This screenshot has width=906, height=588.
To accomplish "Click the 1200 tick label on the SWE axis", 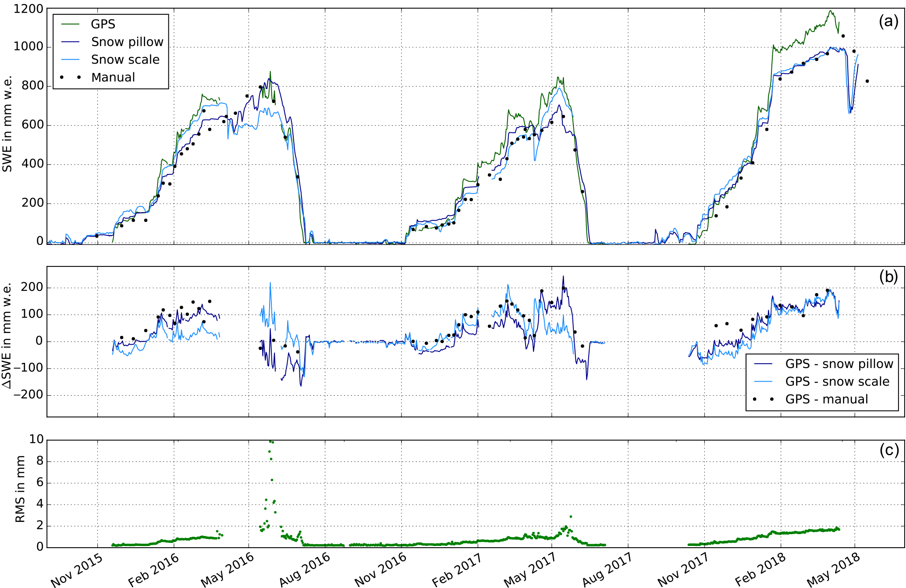I will pos(28,9).
